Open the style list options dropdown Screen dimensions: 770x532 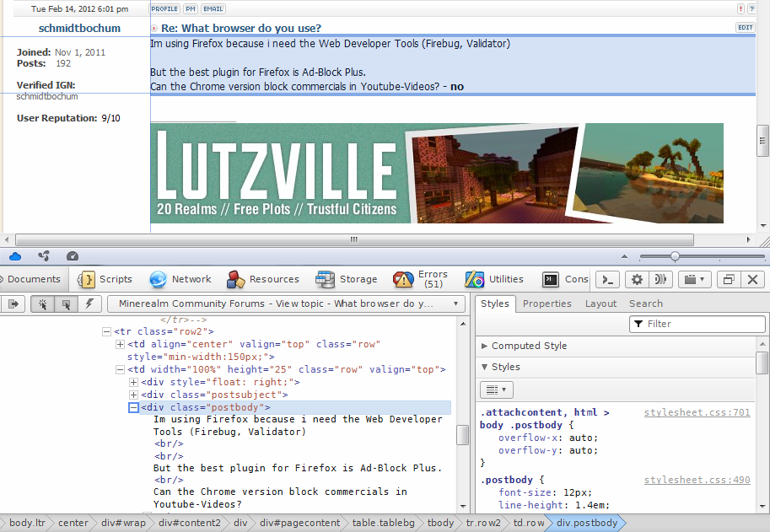497,390
